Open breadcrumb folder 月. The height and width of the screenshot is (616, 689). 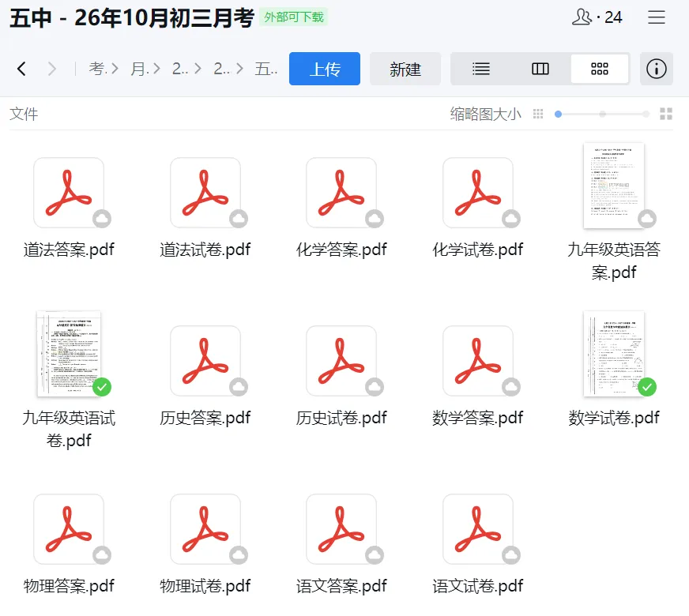click(139, 69)
